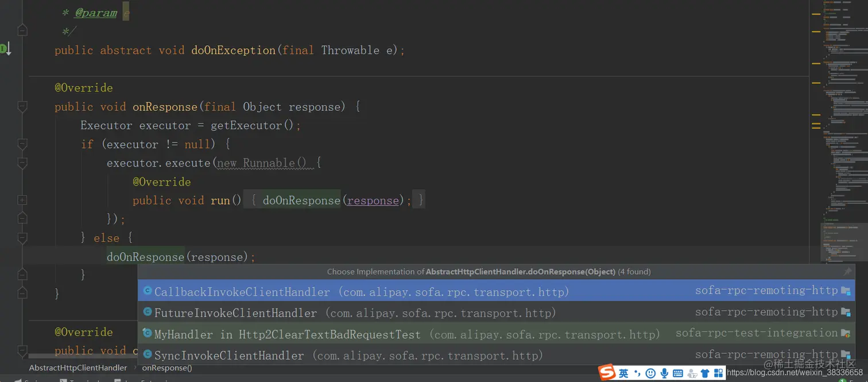Select CallbackInvokeClientHandler implementation
Screen dimensions: 868x382
pos(497,291)
